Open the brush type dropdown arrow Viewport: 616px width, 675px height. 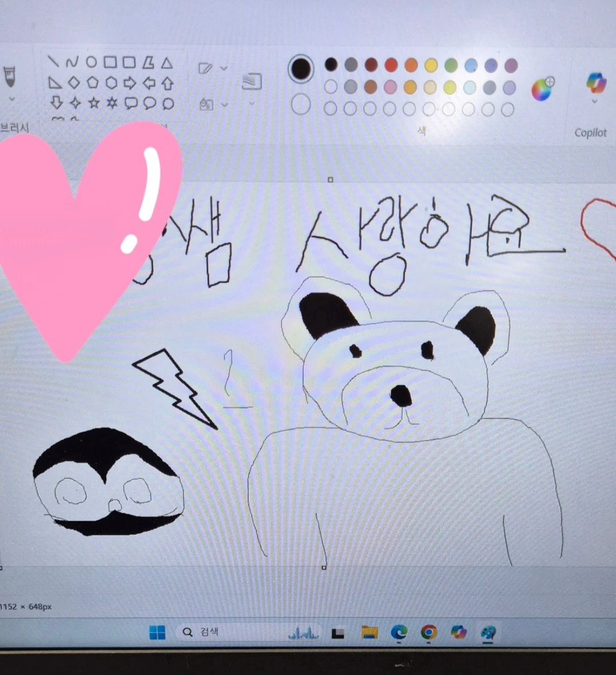pos(12,99)
